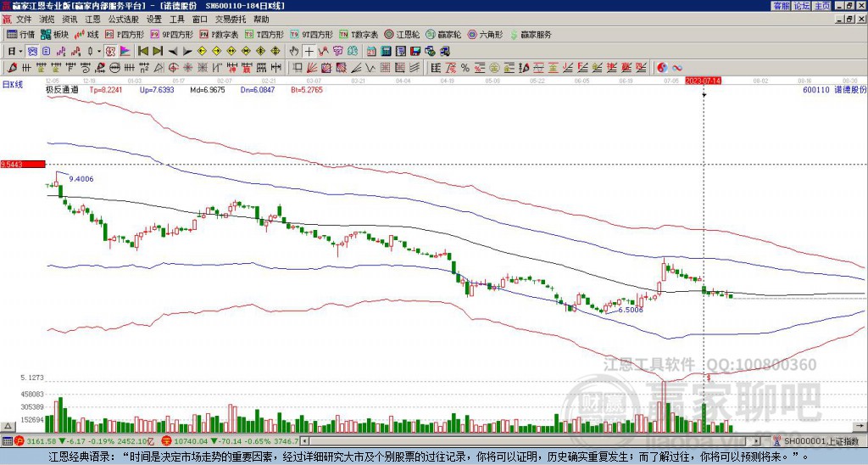
Task: Jump to first bar icon
Action: pos(142,51)
